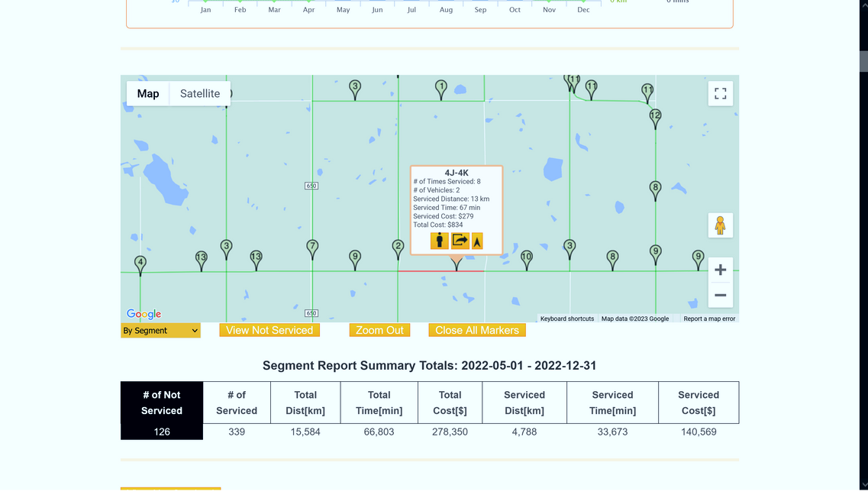Click marker 8 right of marker 10
Viewport: 868px width, 495px height.
(612, 260)
